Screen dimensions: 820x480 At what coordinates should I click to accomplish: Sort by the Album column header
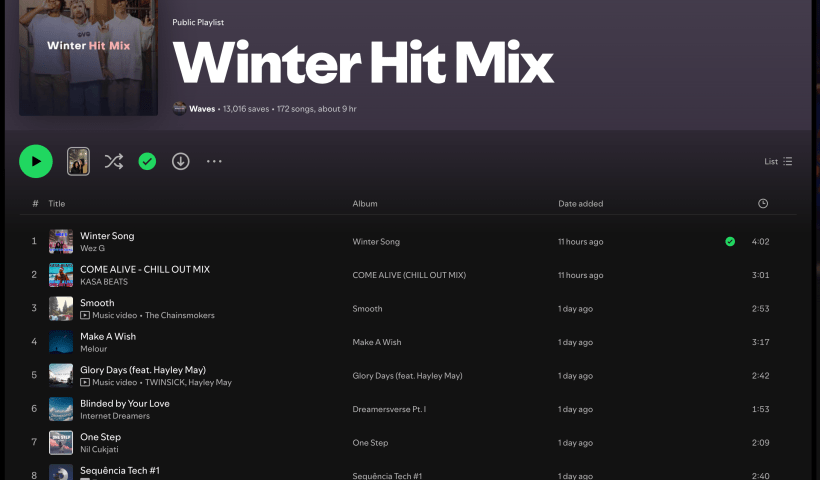click(365, 204)
